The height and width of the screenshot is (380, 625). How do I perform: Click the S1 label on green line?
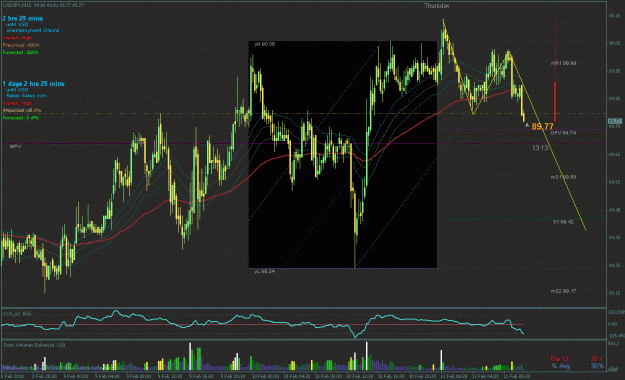563,222
